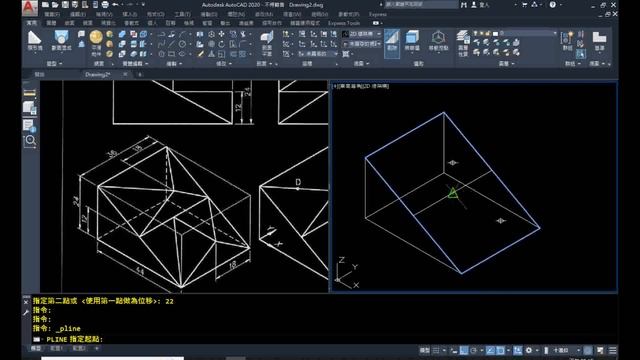
Task: Expand the 繪製 panel flyout
Action: pyautogui.click(x=174, y=64)
